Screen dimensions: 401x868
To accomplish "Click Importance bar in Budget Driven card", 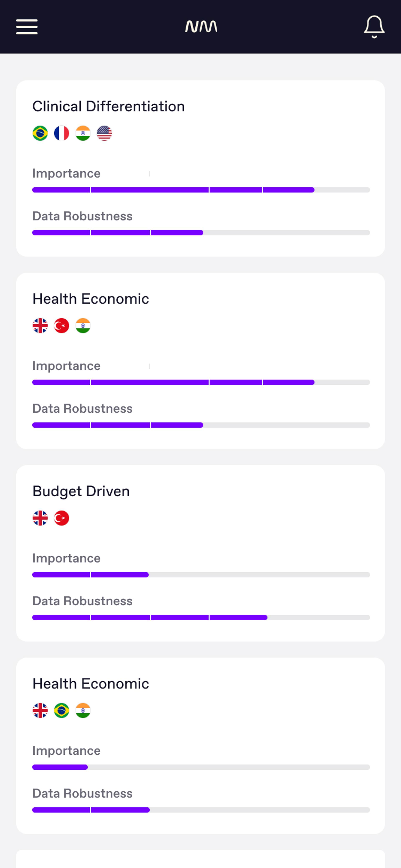I will coord(201,575).
